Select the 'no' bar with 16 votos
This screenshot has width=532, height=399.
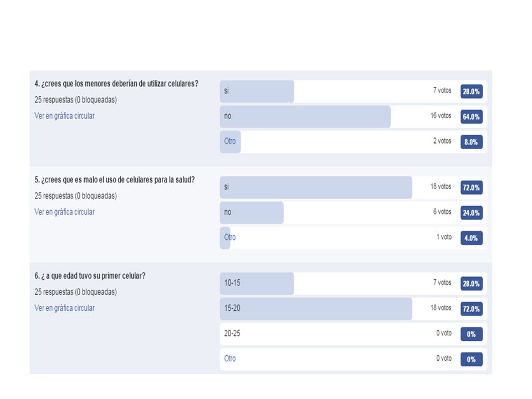click(353, 116)
